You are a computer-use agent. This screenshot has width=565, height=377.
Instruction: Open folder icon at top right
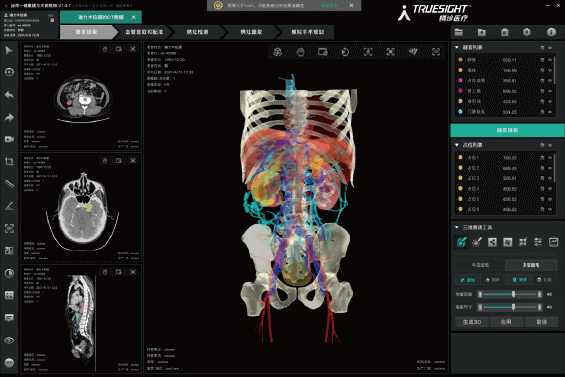(459, 32)
